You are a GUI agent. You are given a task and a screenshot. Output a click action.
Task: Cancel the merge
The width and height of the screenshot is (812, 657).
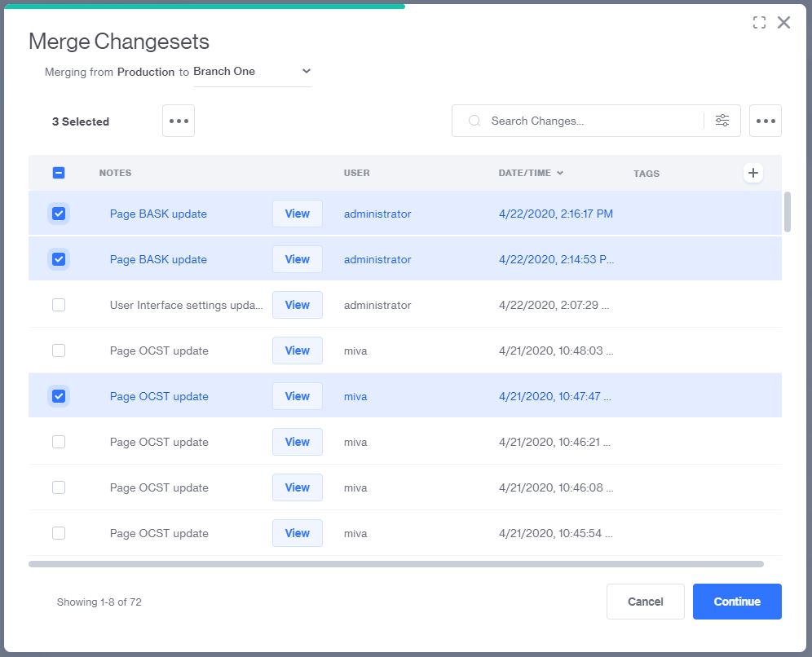point(645,601)
